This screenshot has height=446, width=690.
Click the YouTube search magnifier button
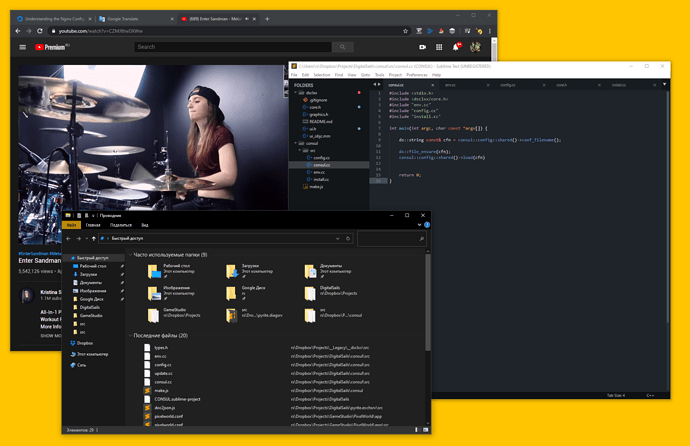[343, 47]
